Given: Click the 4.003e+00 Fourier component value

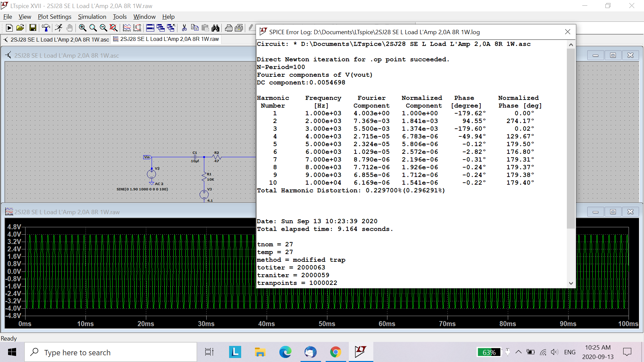Looking at the screenshot, I should [x=371, y=113].
